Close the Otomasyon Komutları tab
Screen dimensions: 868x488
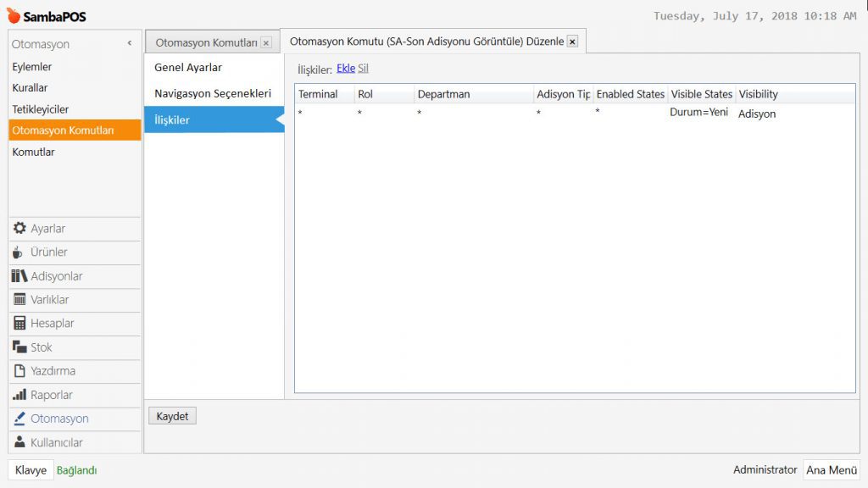coord(266,42)
